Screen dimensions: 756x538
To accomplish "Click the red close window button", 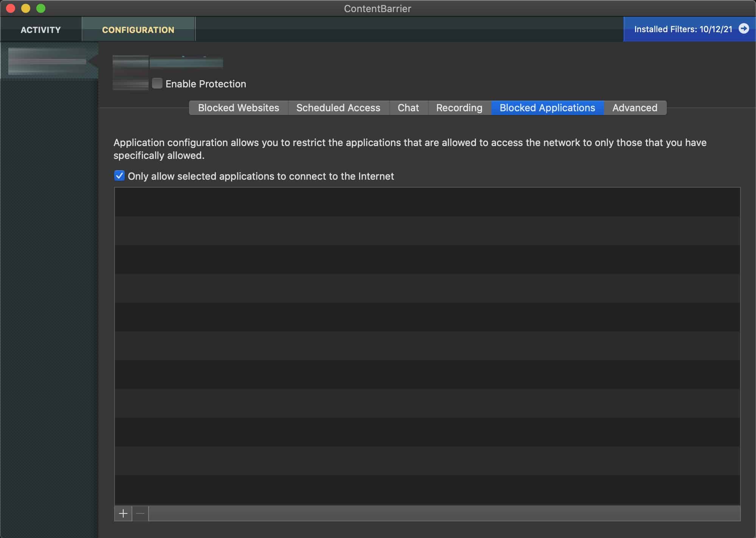I will click(11, 8).
